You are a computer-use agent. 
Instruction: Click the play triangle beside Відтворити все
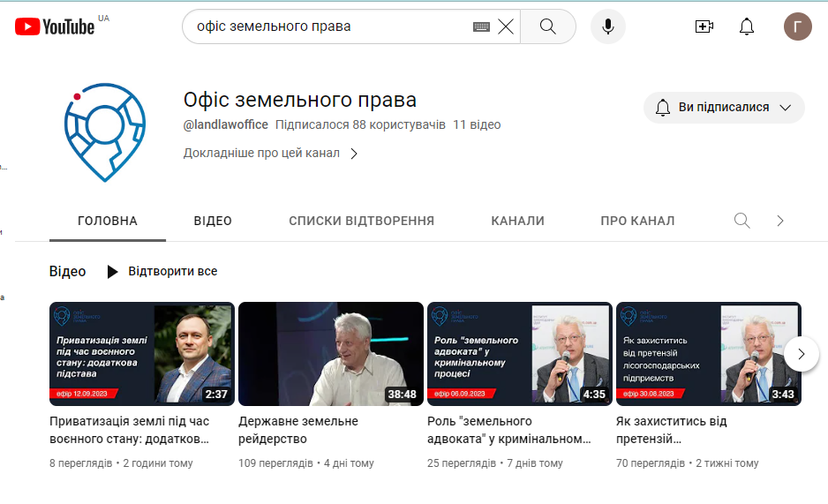[x=112, y=271]
